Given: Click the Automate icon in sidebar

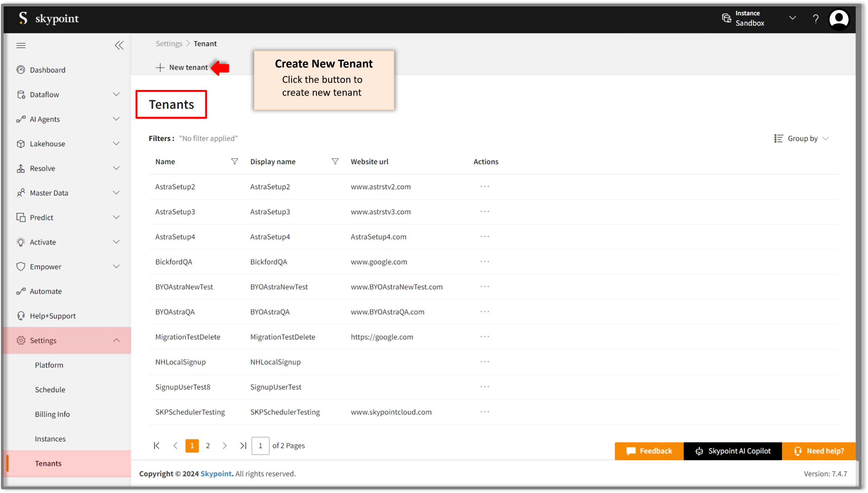Looking at the screenshot, I should (x=21, y=291).
